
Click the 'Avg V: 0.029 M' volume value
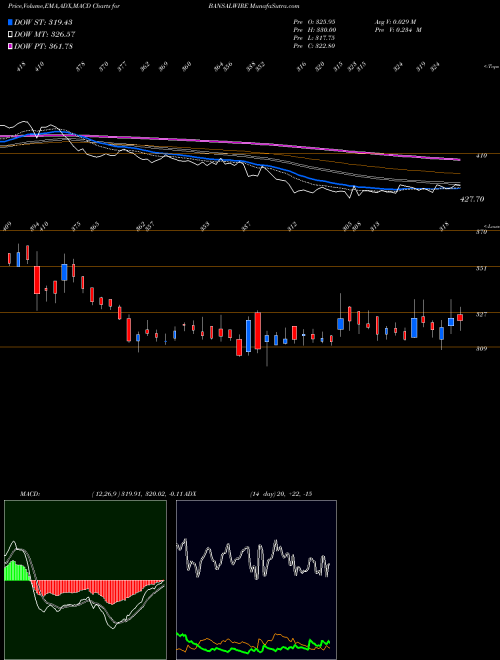[x=395, y=21]
